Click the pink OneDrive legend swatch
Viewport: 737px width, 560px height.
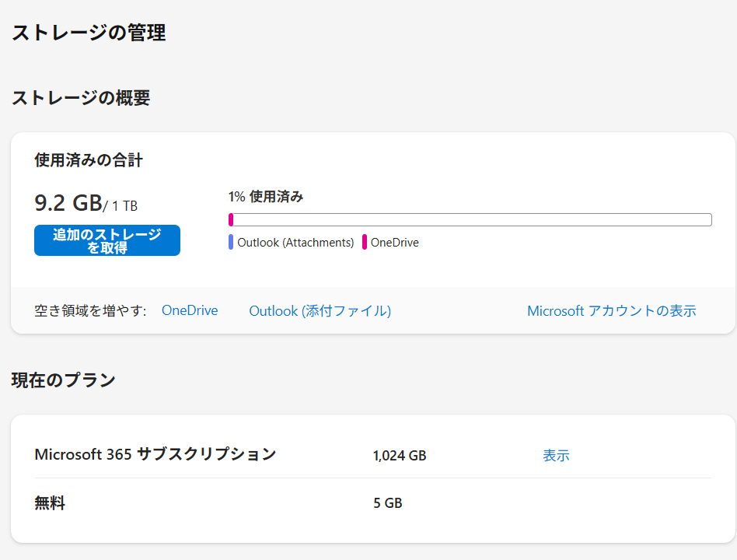365,242
